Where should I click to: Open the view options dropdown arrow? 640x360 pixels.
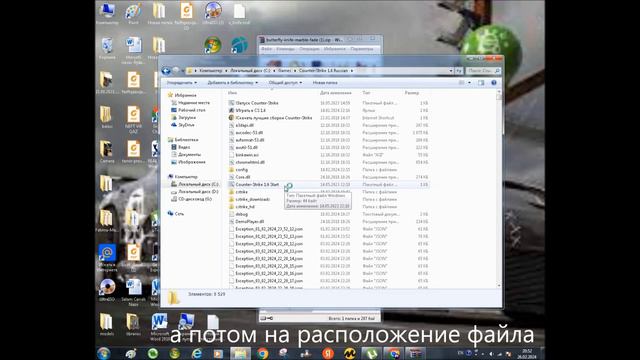coord(469,82)
